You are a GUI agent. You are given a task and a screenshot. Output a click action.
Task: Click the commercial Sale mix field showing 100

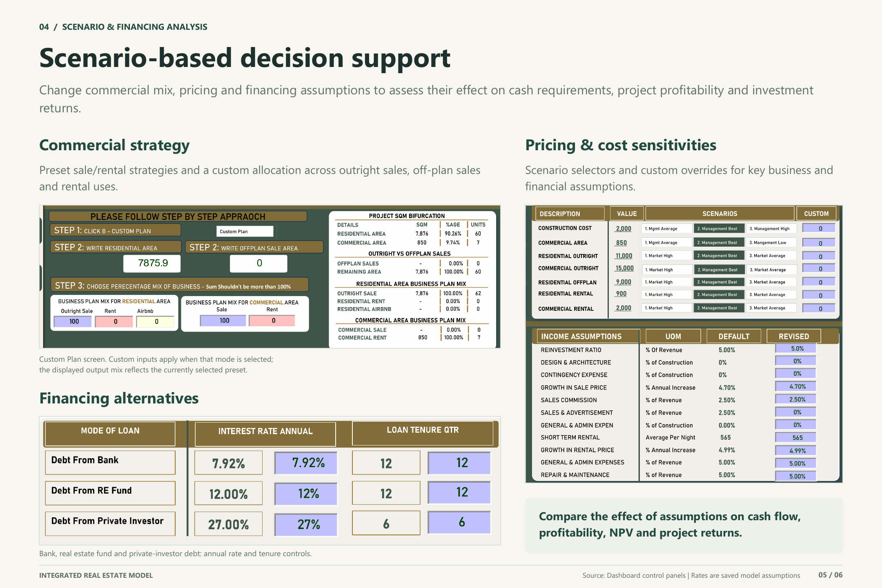[223, 321]
